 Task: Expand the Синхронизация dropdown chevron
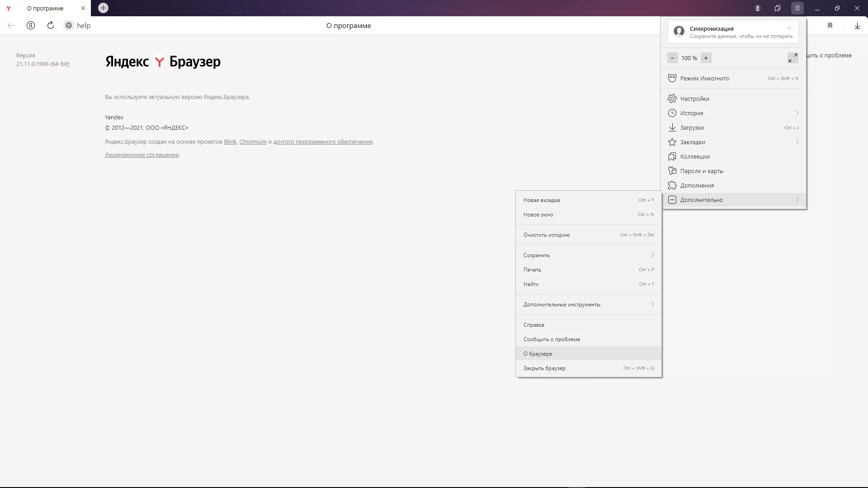(789, 28)
